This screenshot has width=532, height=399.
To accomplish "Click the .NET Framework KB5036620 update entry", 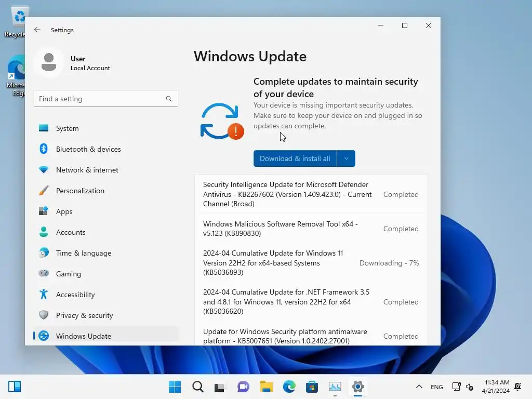I will (312, 302).
